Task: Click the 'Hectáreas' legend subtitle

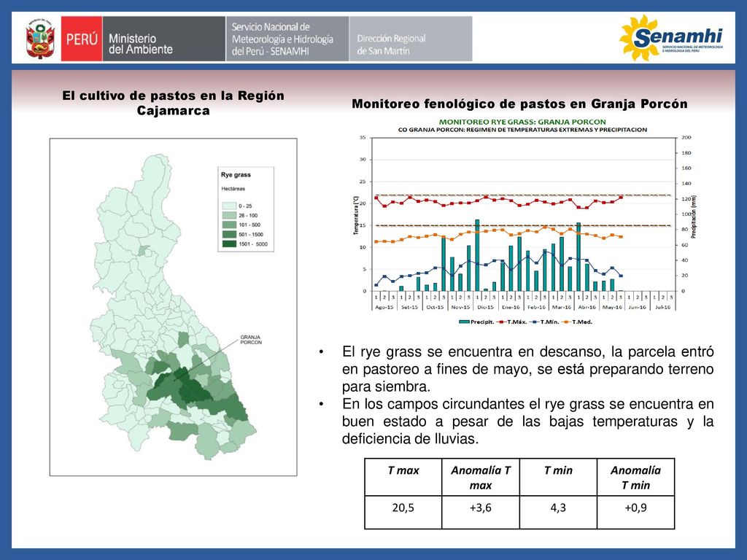Action: point(233,189)
